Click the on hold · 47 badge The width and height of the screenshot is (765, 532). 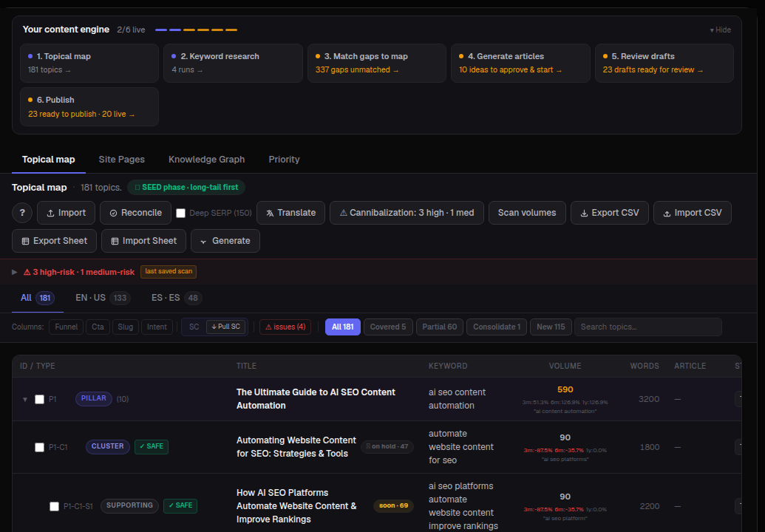387,447
